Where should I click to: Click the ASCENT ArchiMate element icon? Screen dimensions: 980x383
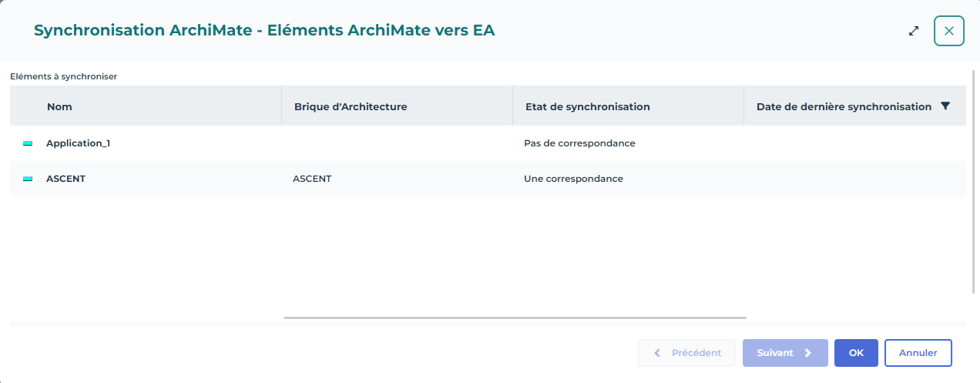coord(28,179)
